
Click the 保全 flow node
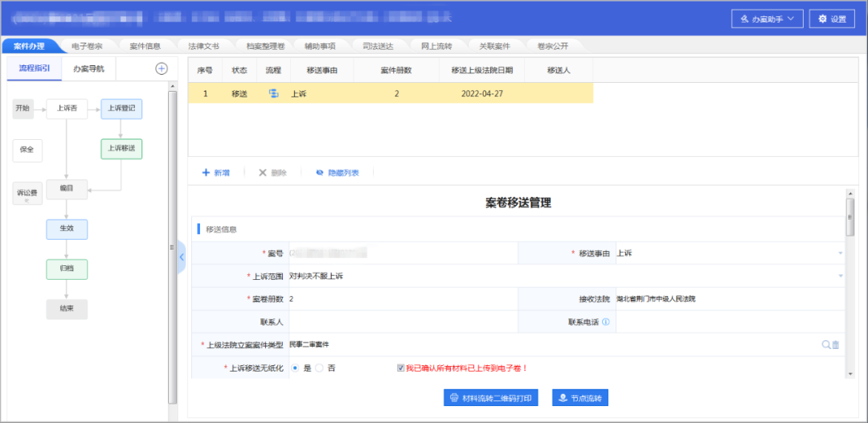pos(27,150)
